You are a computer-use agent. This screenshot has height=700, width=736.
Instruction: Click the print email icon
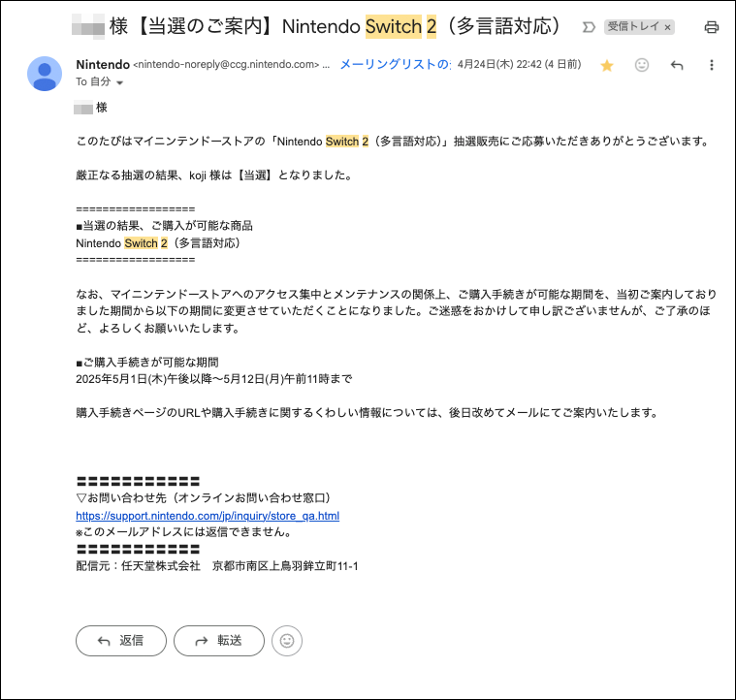click(711, 27)
